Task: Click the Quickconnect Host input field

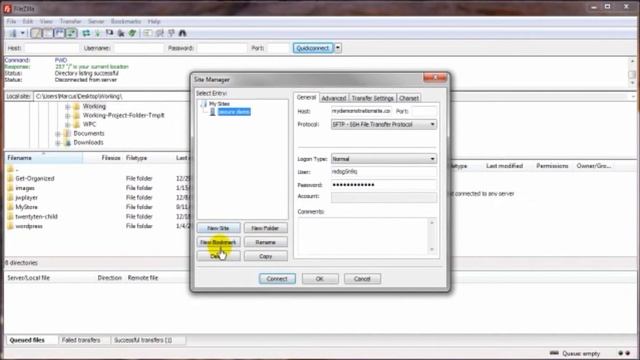Action: [x=51, y=48]
